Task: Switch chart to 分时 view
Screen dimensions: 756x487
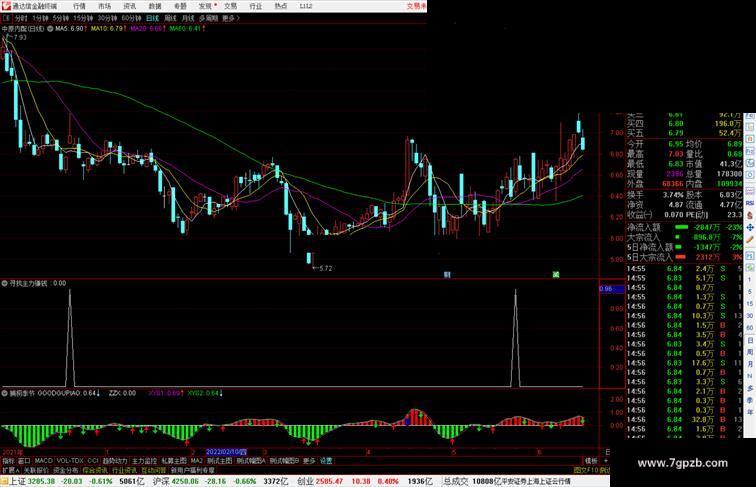Action: pos(21,18)
